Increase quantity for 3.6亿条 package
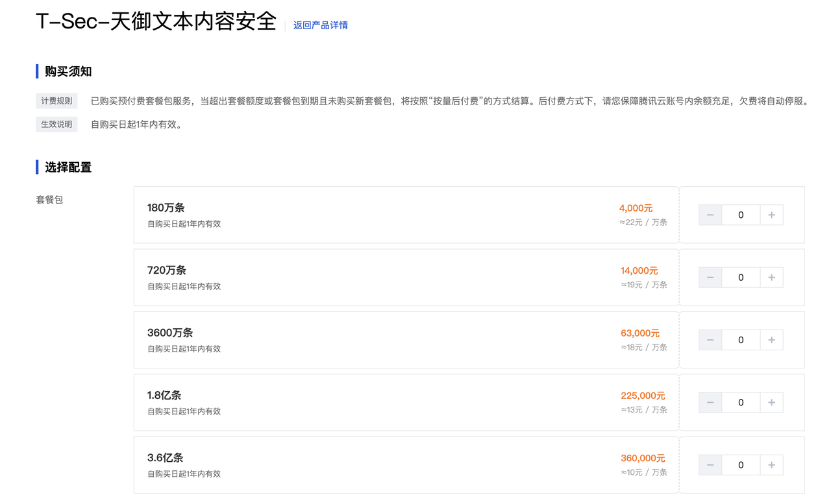The width and height of the screenshot is (831, 504). pos(771,465)
